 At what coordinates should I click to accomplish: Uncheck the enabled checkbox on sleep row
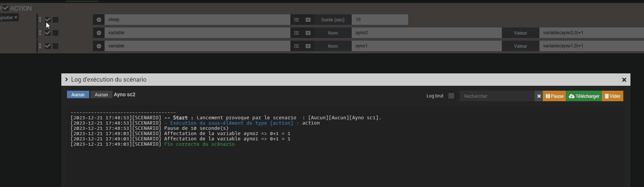pyautogui.click(x=48, y=20)
